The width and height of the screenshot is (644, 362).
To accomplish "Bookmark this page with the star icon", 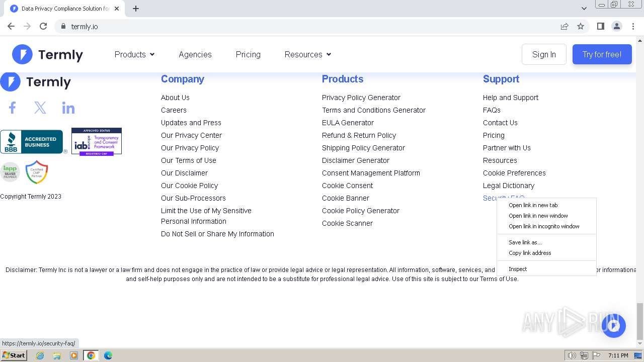I will (x=581, y=26).
